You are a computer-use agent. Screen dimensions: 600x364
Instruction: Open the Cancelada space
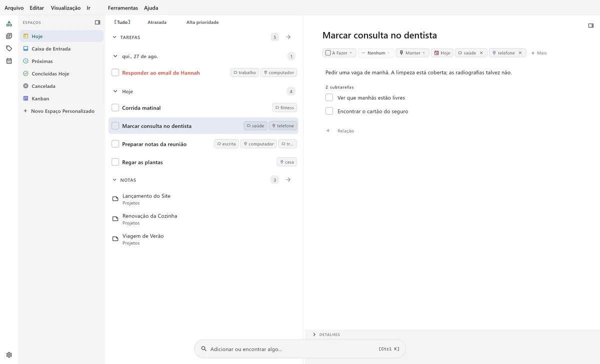pyautogui.click(x=61, y=86)
